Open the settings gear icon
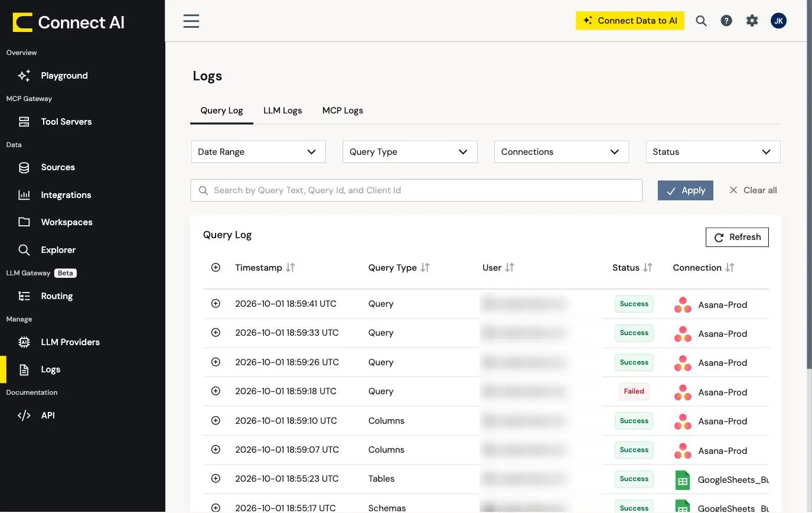 (752, 21)
